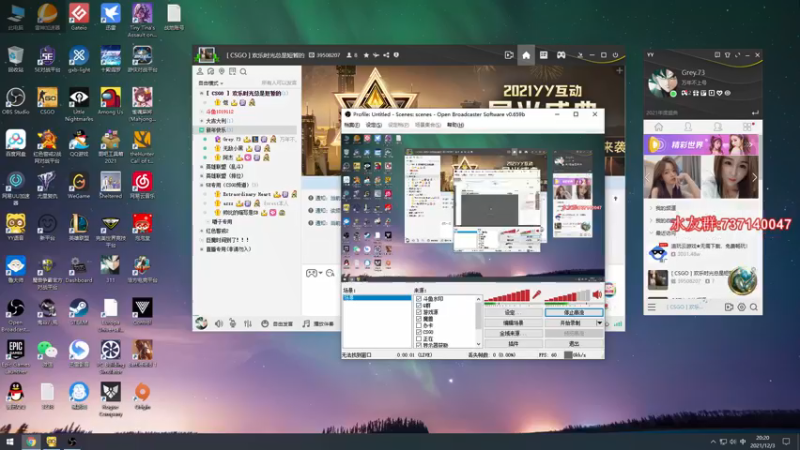Image resolution: width=800 pixels, height=450 pixels.
Task: Open the 设定(S) menu in OBS
Action: pos(373,125)
